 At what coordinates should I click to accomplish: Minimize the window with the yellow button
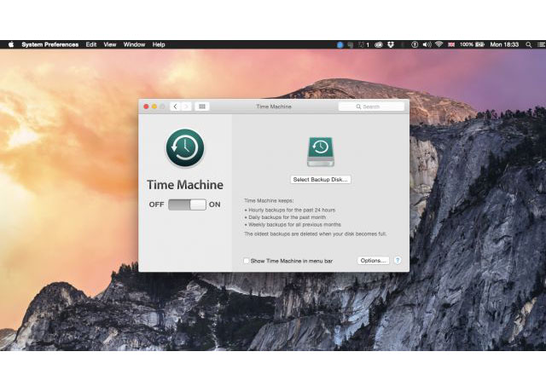[154, 107]
